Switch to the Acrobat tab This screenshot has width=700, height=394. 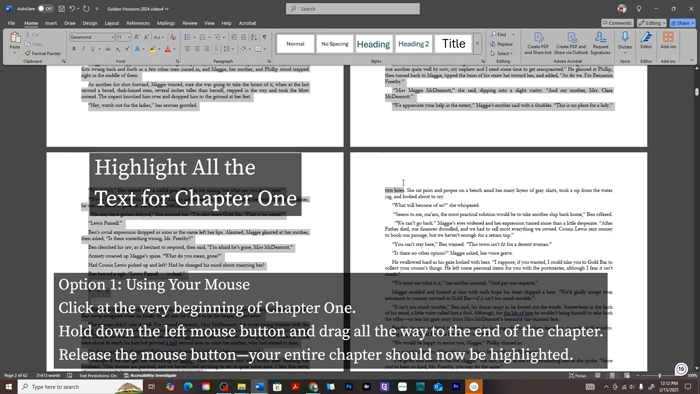(x=247, y=23)
